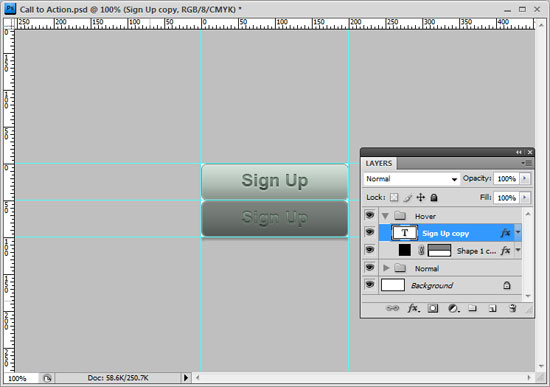Click Add a layer style fx button

click(414, 308)
